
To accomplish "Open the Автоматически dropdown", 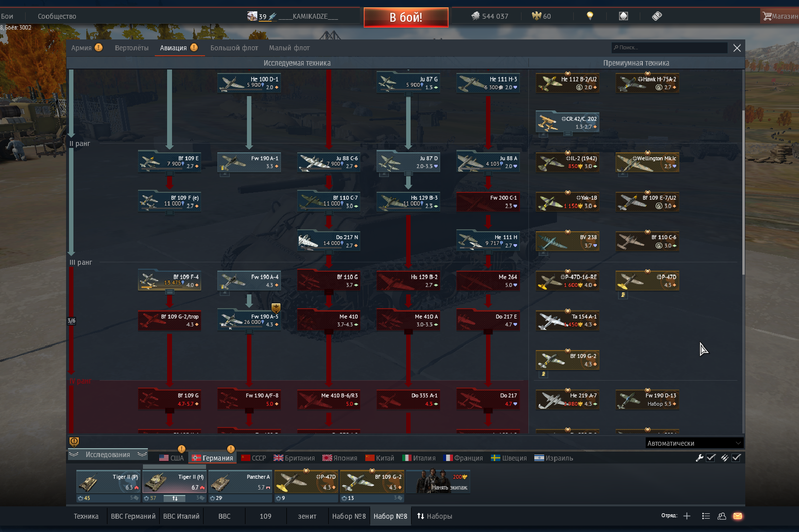I will pos(694,443).
